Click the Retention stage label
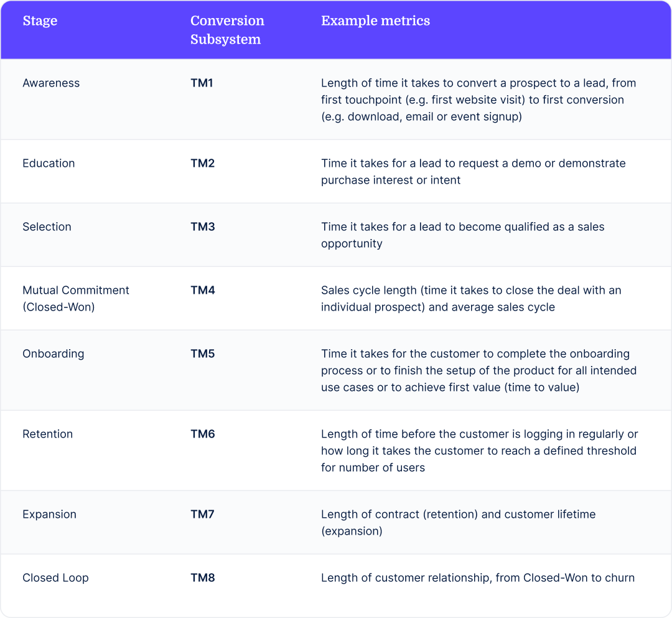The image size is (672, 618). tap(47, 434)
